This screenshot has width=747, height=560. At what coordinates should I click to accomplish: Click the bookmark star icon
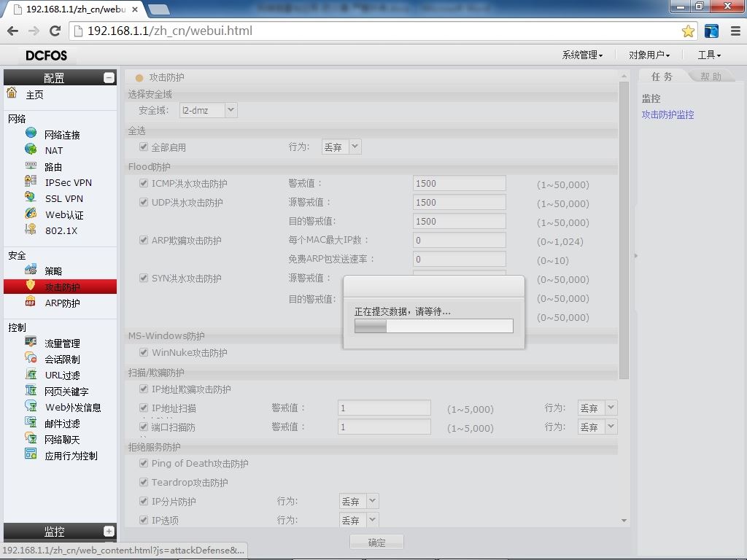[x=688, y=31]
